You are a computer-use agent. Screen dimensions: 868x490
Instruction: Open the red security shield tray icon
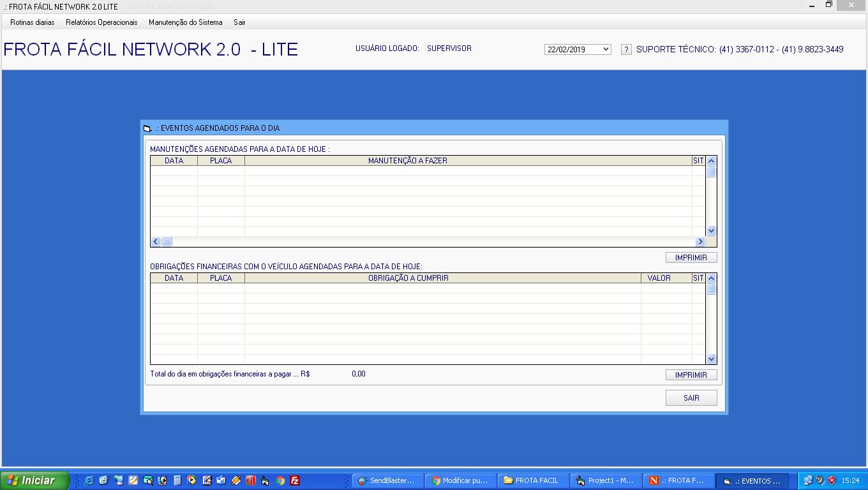(831, 480)
